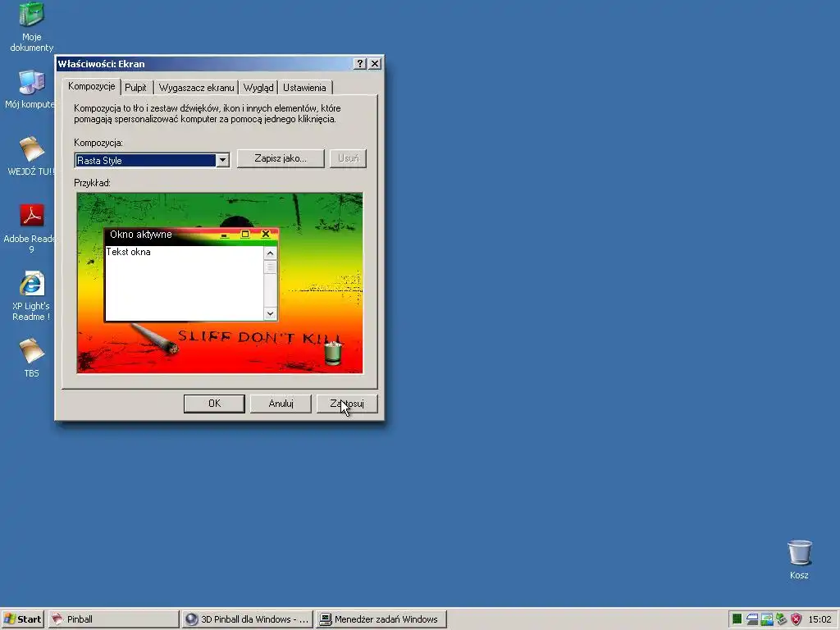840x630 pixels.
Task: Click the red security shield tray icon
Action: point(796,619)
